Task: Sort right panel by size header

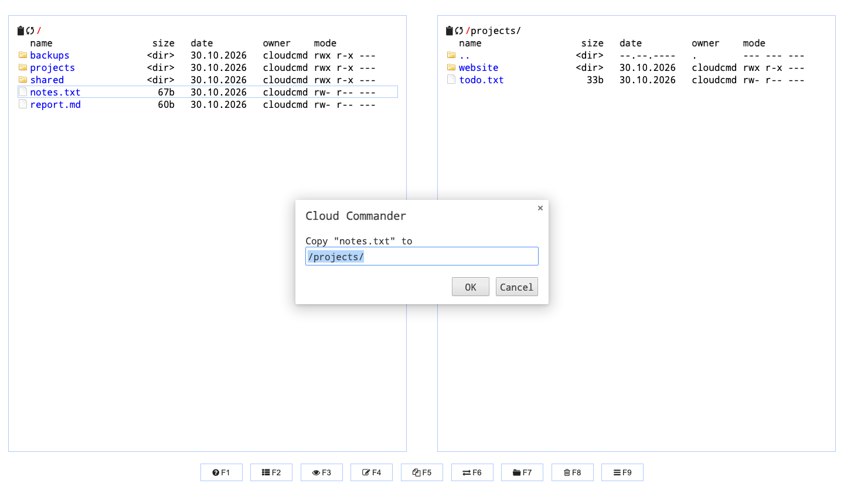Action: click(x=593, y=43)
